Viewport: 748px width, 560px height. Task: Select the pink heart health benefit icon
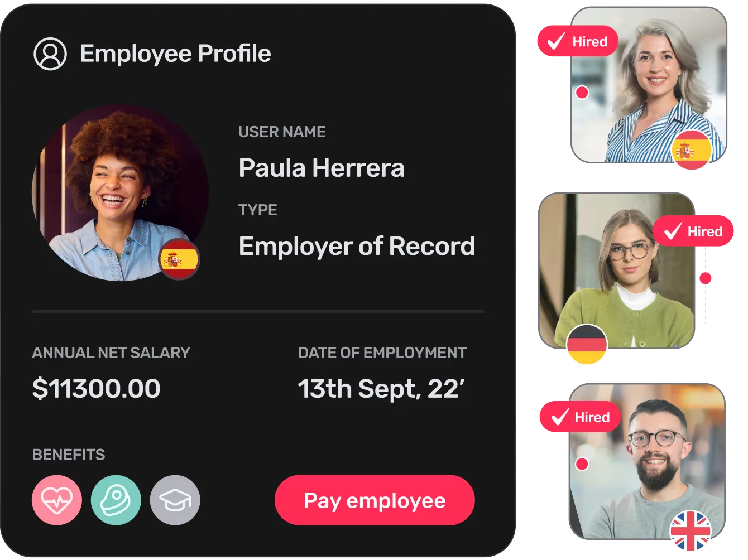pyautogui.click(x=57, y=500)
